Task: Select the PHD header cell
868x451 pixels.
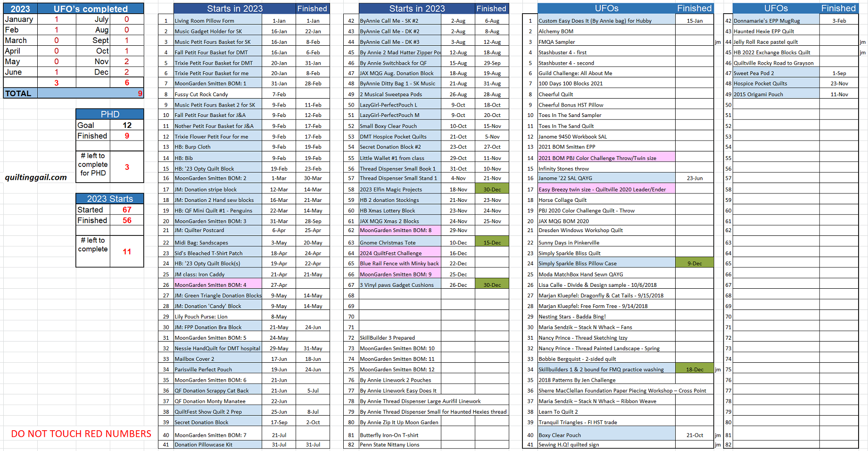Action: tap(110, 114)
